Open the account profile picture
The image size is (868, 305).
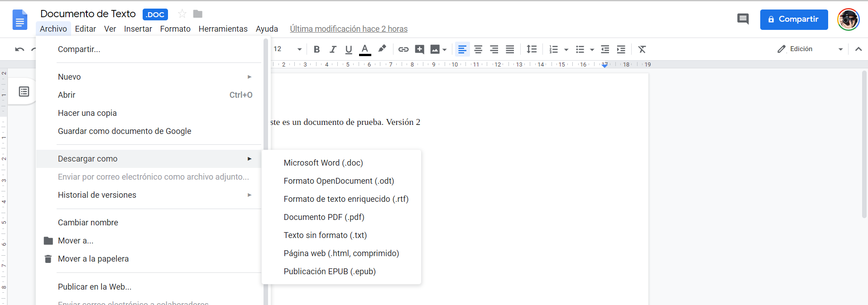pos(848,19)
